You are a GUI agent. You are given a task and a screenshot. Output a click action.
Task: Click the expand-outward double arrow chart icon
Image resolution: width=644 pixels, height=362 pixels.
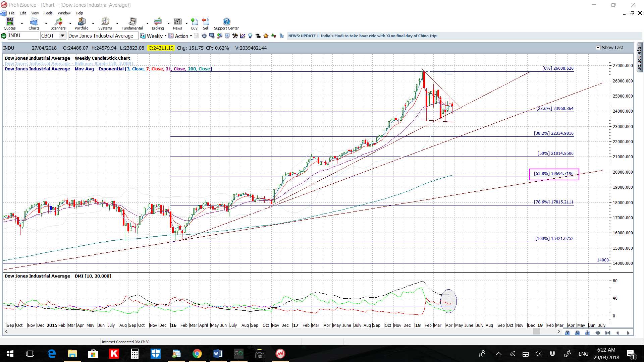coord(598,333)
